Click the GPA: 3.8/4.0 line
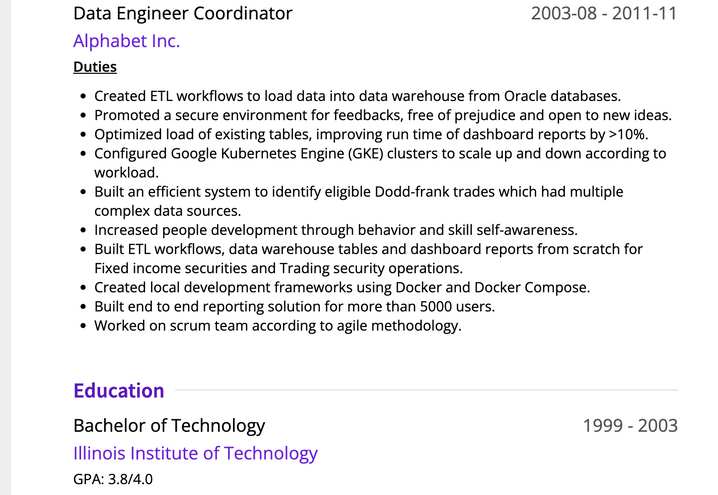Screen dimensions: 718x495 (x=113, y=479)
